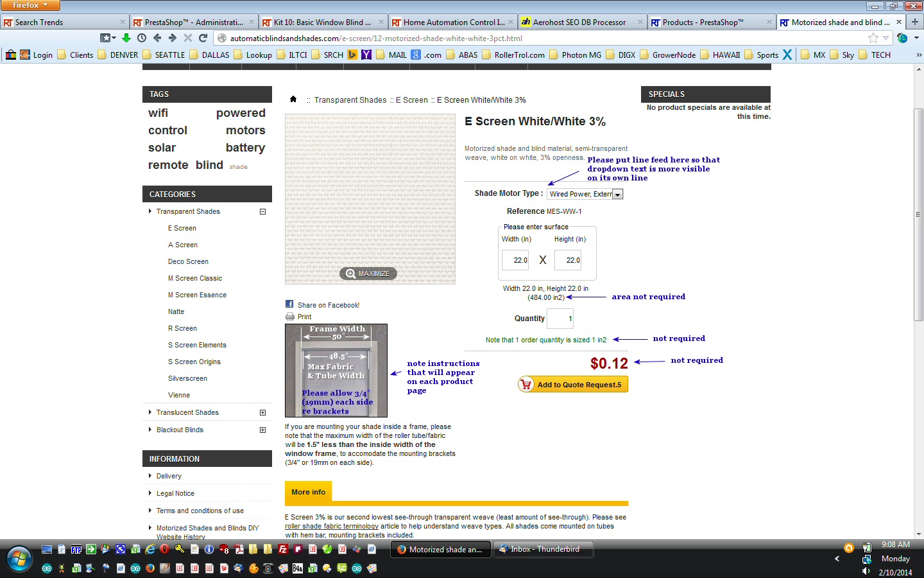Open the M Screen Classic category
The width and height of the screenshot is (924, 578).
195,278
